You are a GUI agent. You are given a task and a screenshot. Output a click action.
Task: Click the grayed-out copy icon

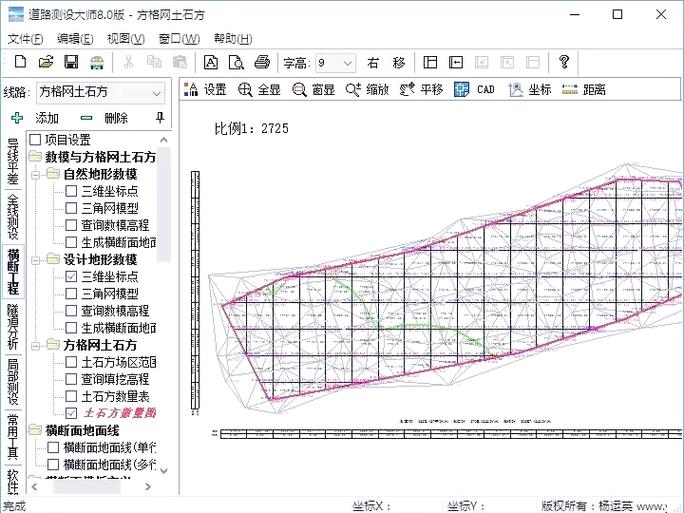click(154, 62)
